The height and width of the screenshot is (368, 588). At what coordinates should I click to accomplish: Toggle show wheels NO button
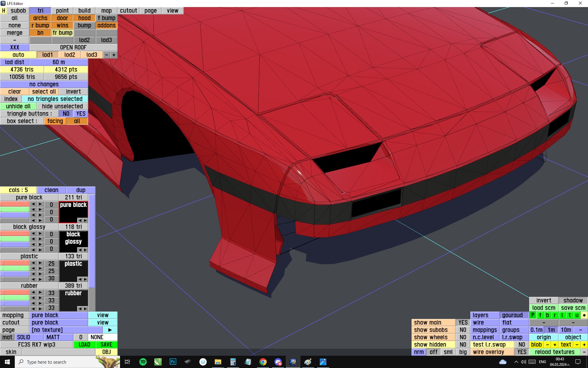(463, 337)
